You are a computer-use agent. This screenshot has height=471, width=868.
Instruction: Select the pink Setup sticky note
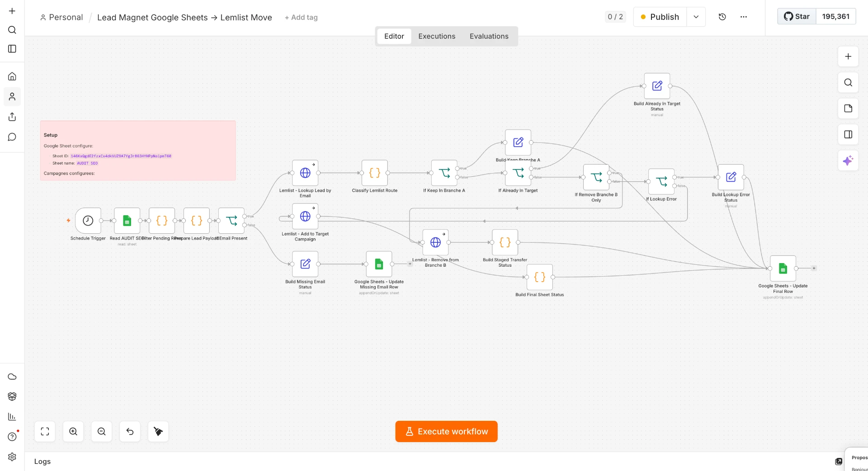click(x=138, y=151)
